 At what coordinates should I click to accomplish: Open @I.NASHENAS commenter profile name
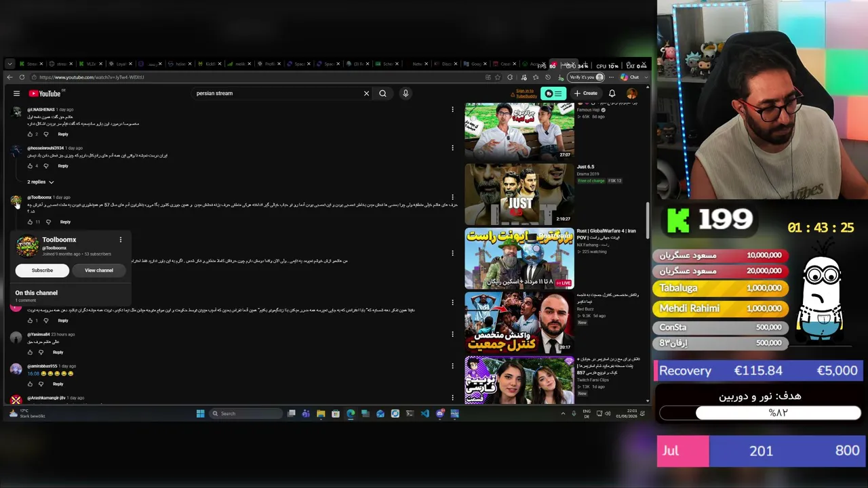coord(41,110)
